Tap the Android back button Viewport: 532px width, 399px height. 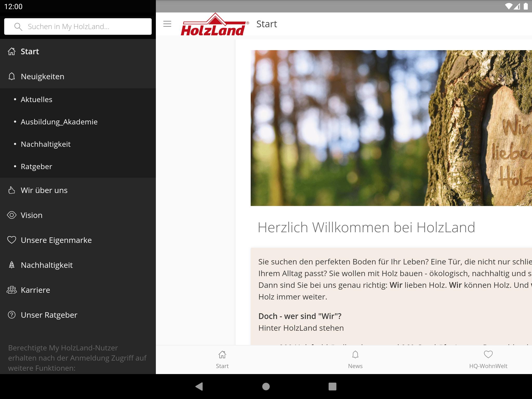tap(199, 387)
